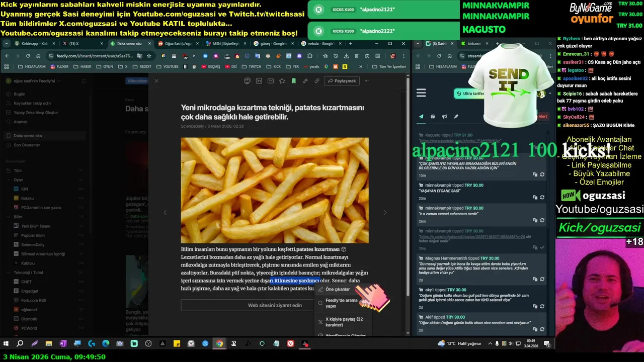Toggle the green Read Later bookmark icon

293,81
